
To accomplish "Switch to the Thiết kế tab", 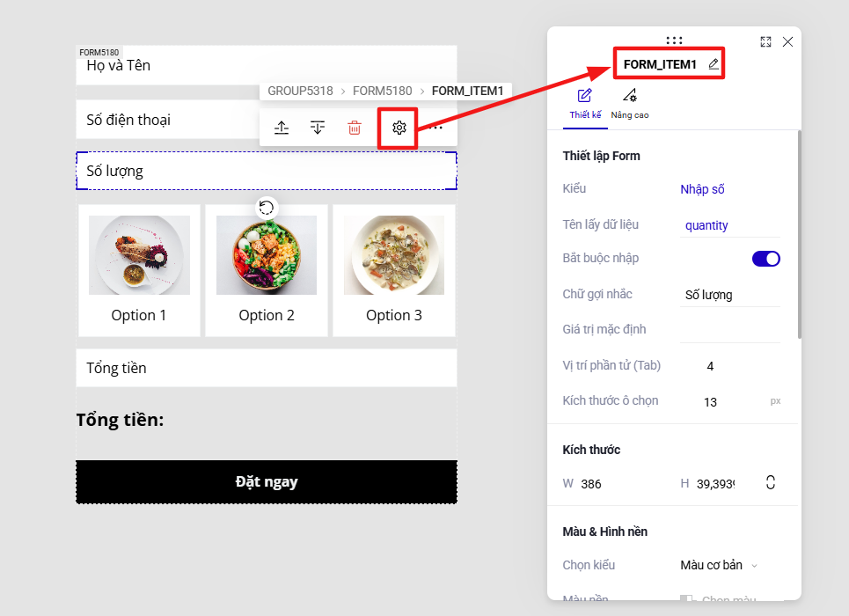I will point(585,105).
